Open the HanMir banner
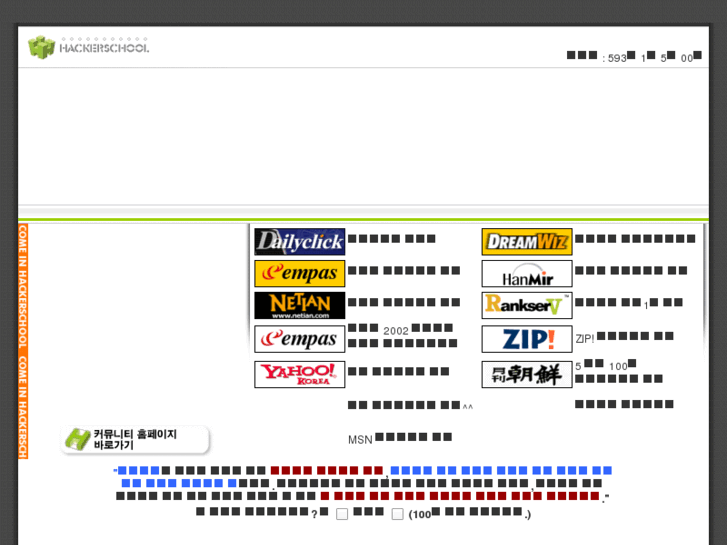This screenshot has width=727, height=545. pyautogui.click(x=527, y=273)
